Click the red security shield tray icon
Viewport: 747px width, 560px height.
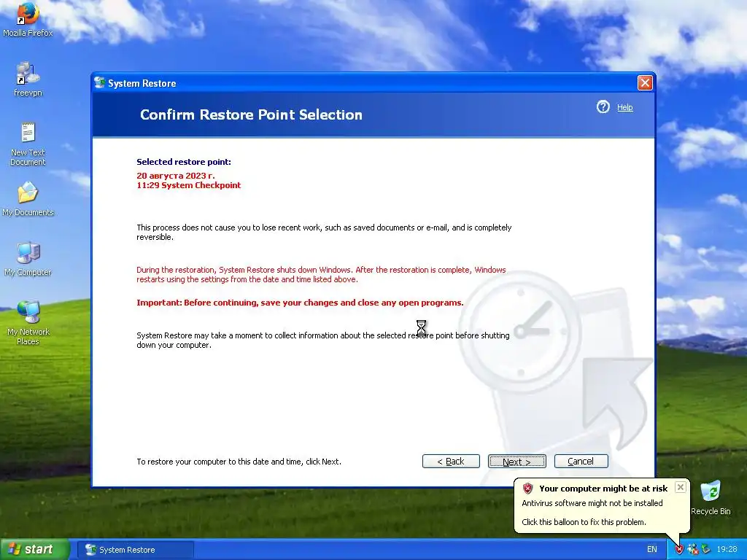(679, 550)
